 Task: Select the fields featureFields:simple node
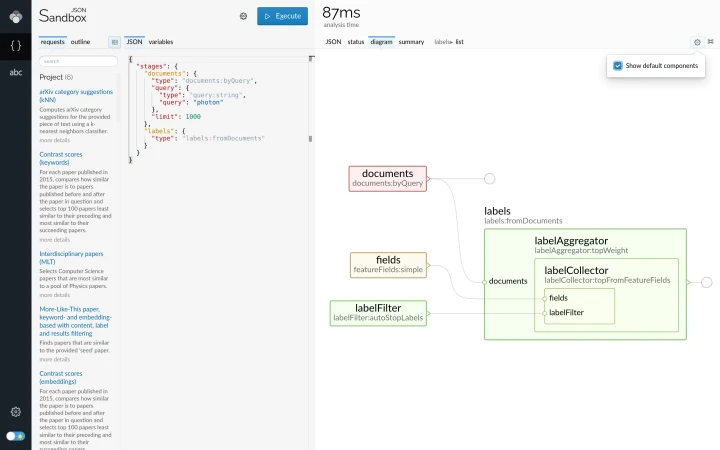(x=388, y=265)
